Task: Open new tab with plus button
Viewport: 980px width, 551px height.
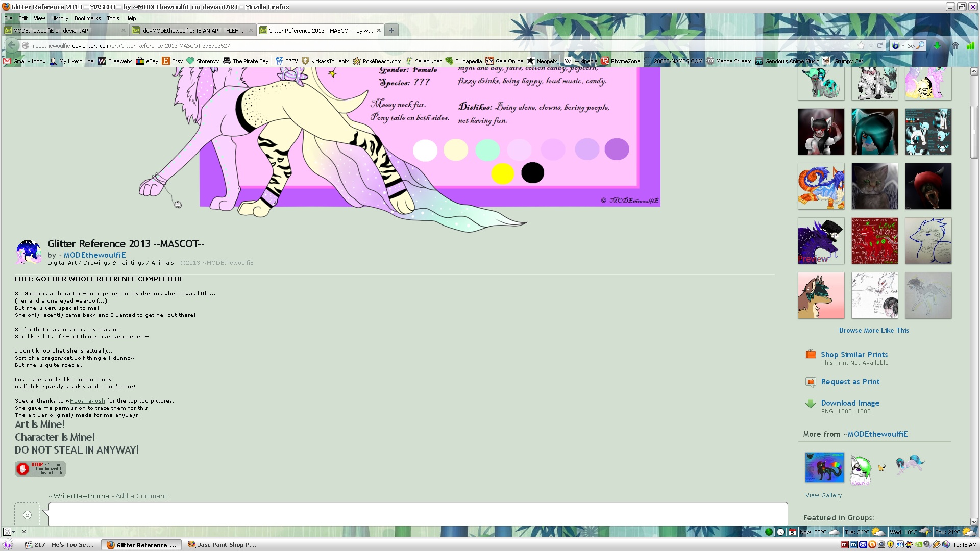Action: pos(391,30)
